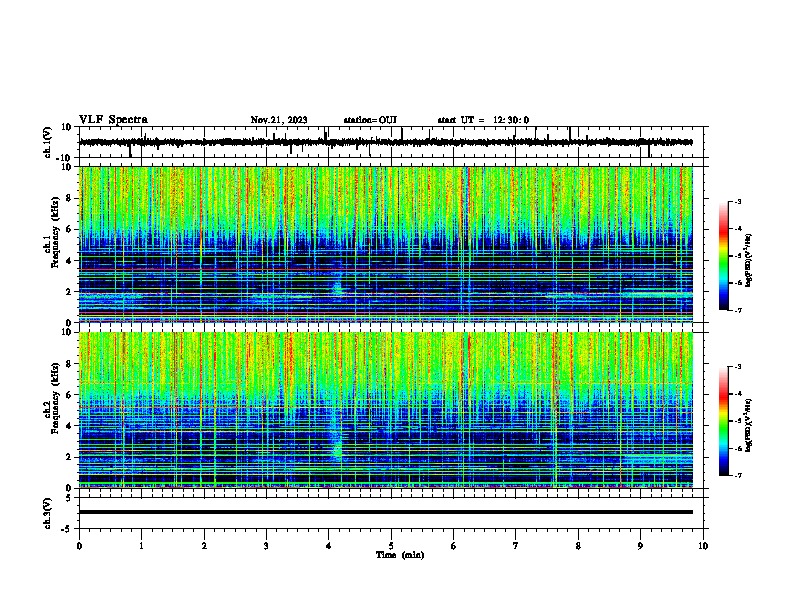Click the ch.2 frequency axis "6" tick label
The height and width of the screenshot is (612, 792).
point(69,395)
